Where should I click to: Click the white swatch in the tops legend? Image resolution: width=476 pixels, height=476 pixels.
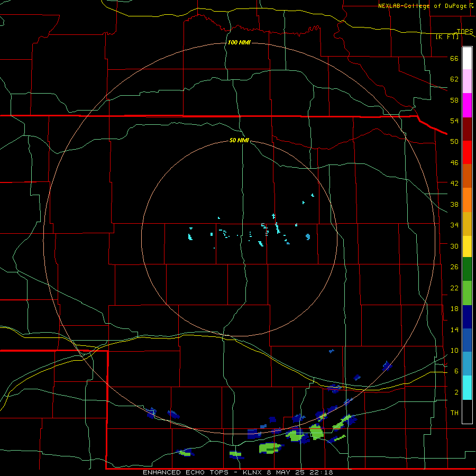pos(467,58)
